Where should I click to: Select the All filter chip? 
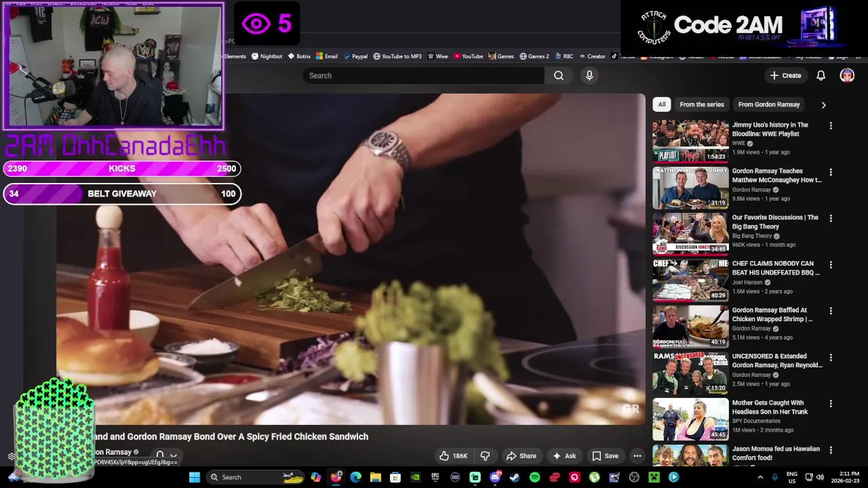point(662,104)
